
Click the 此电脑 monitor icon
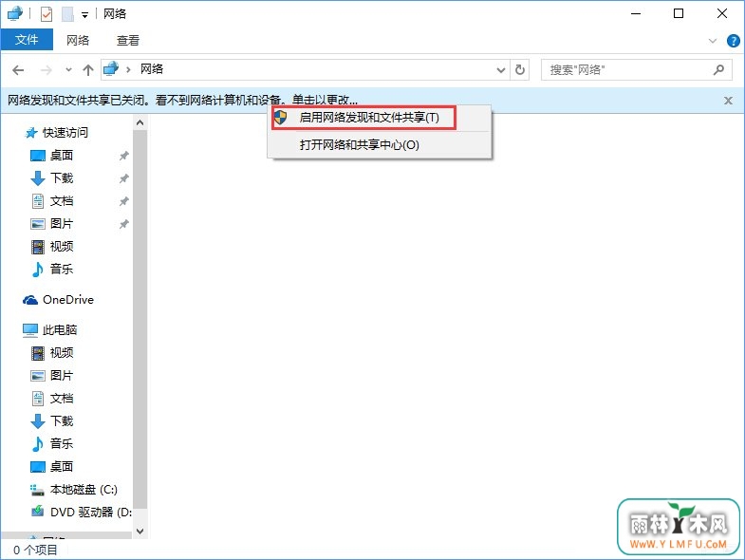30,330
